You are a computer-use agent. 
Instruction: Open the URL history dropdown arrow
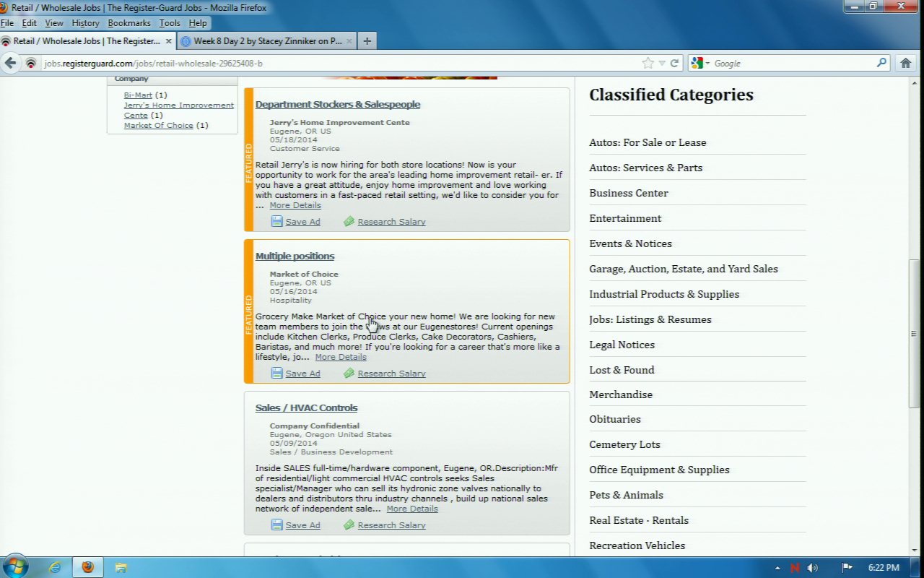(x=662, y=64)
